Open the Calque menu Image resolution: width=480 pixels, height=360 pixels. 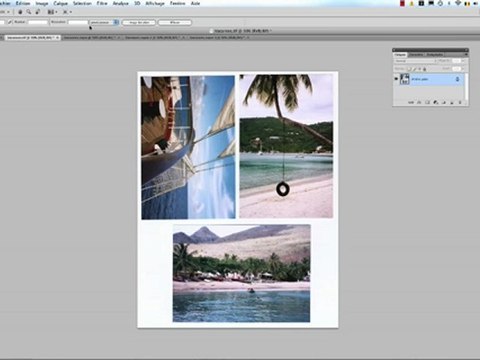click(x=61, y=3)
